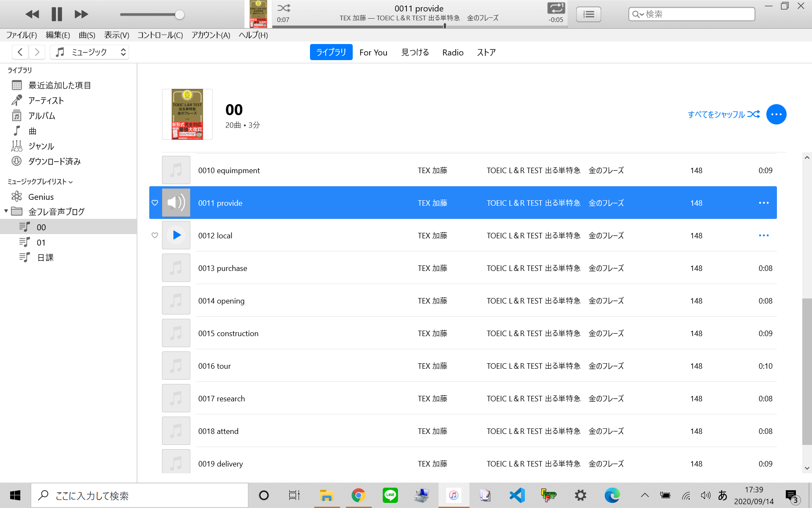
Task: Open the blue playlist more-options button
Action: (x=776, y=114)
